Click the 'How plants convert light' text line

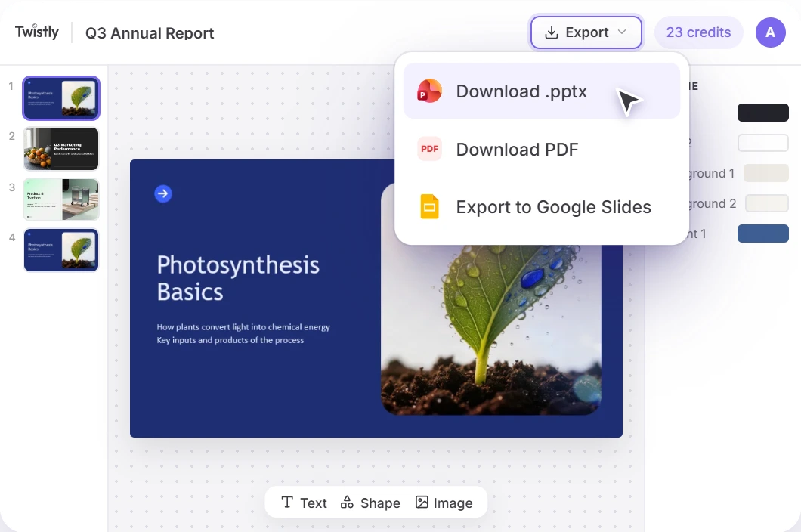tap(243, 327)
